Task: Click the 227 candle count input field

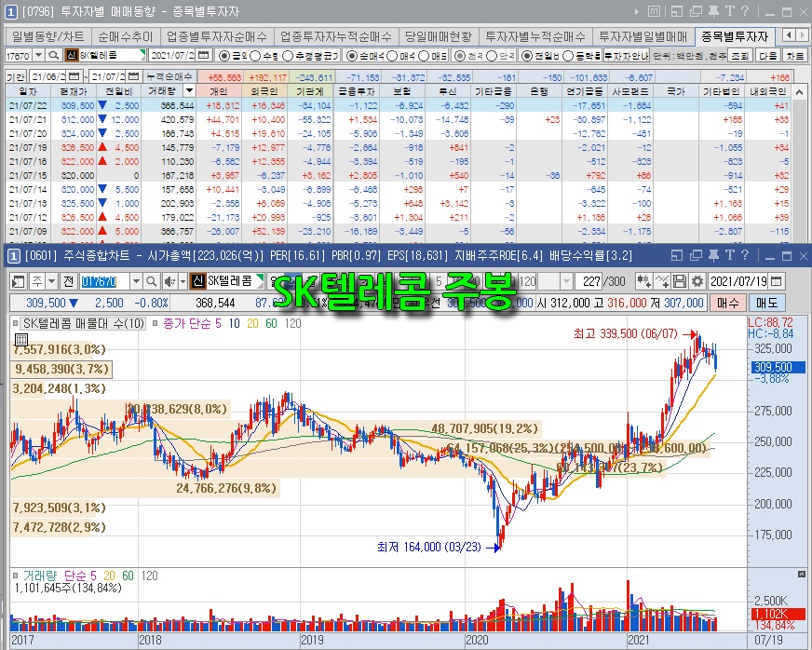Action: (x=589, y=282)
